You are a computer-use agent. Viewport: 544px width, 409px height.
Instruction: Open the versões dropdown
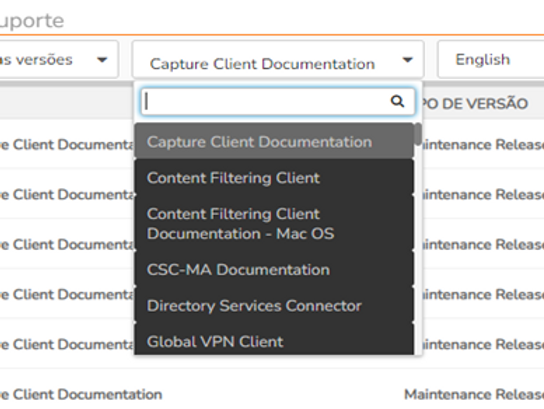coord(59,59)
